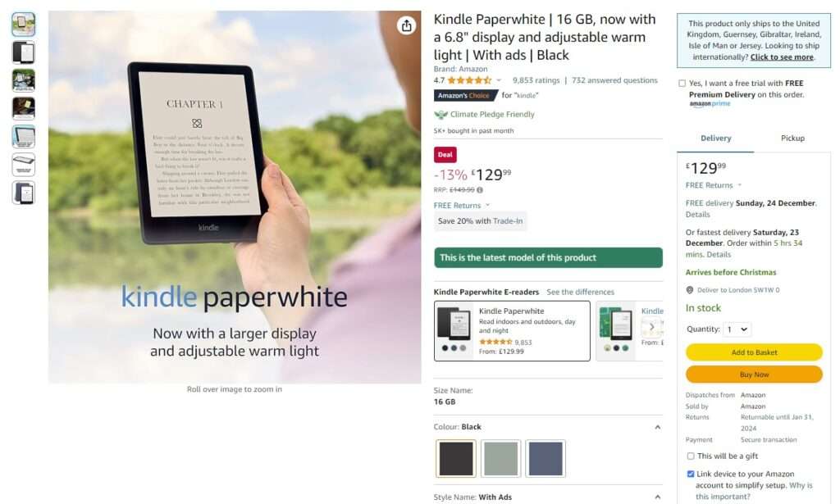Expand the FREE Returns dropdown under price
840x504 pixels.
pyautogui.click(x=462, y=206)
